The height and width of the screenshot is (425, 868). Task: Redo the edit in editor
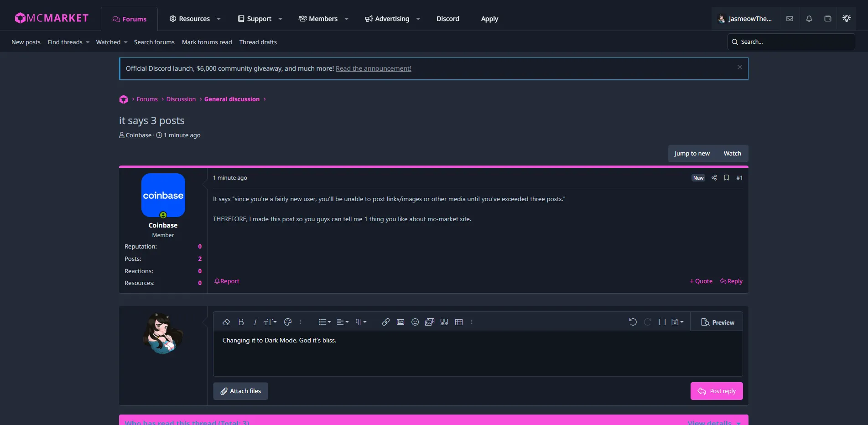point(647,322)
